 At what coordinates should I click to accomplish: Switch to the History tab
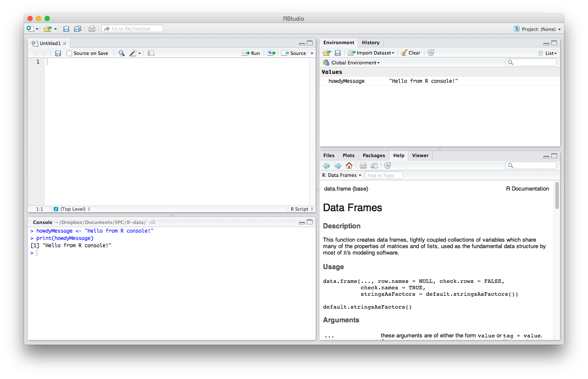[x=371, y=42]
